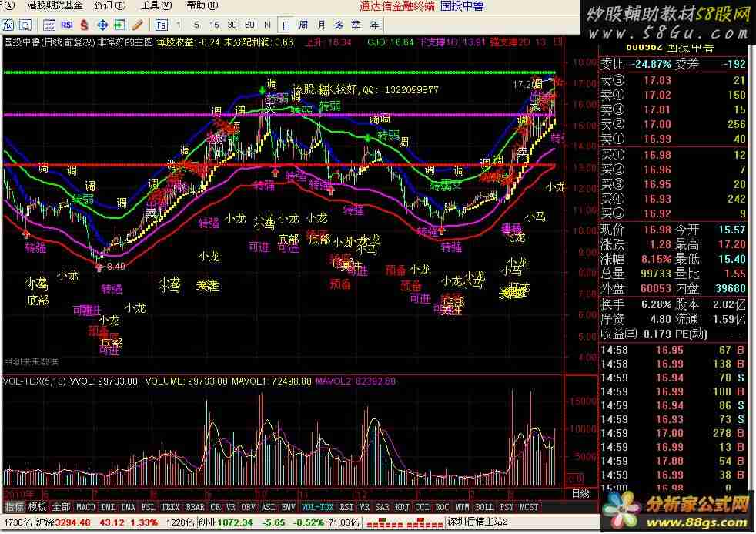Select MTM indicator tab

click(463, 507)
